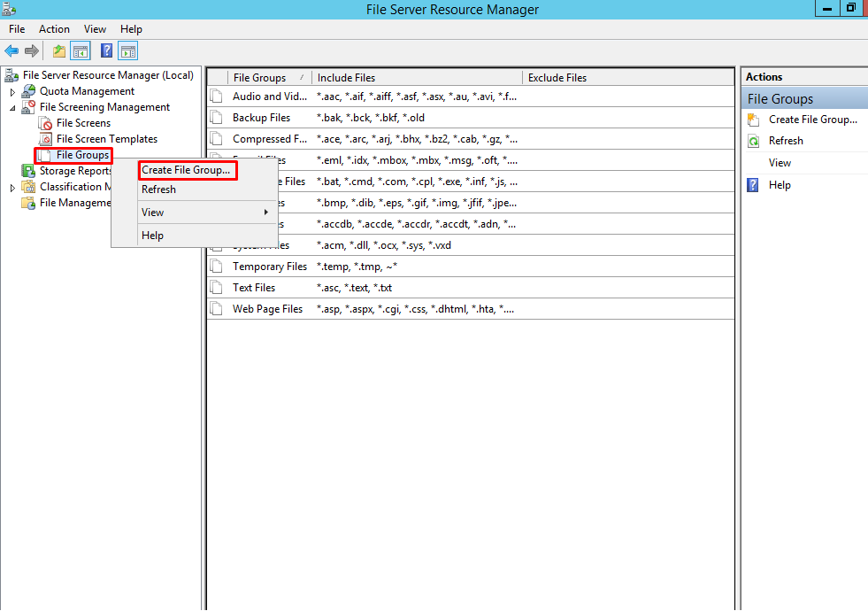This screenshot has width=868, height=611.
Task: Click the *.asc, *.text, *.txt cell
Action: pyautogui.click(x=354, y=288)
